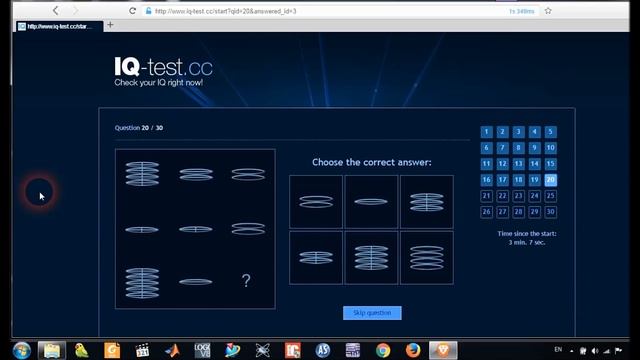Open the AS circular taskbar icon
This screenshot has width=640, height=360.
(322, 350)
